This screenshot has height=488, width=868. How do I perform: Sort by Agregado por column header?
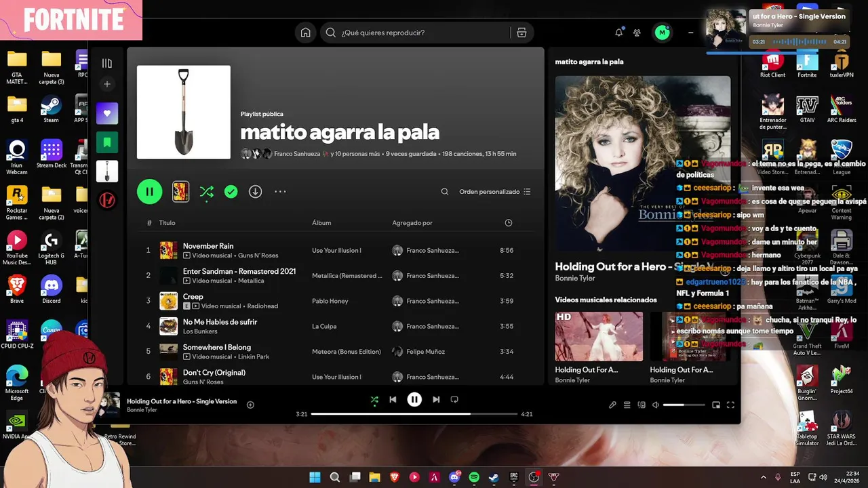point(412,223)
